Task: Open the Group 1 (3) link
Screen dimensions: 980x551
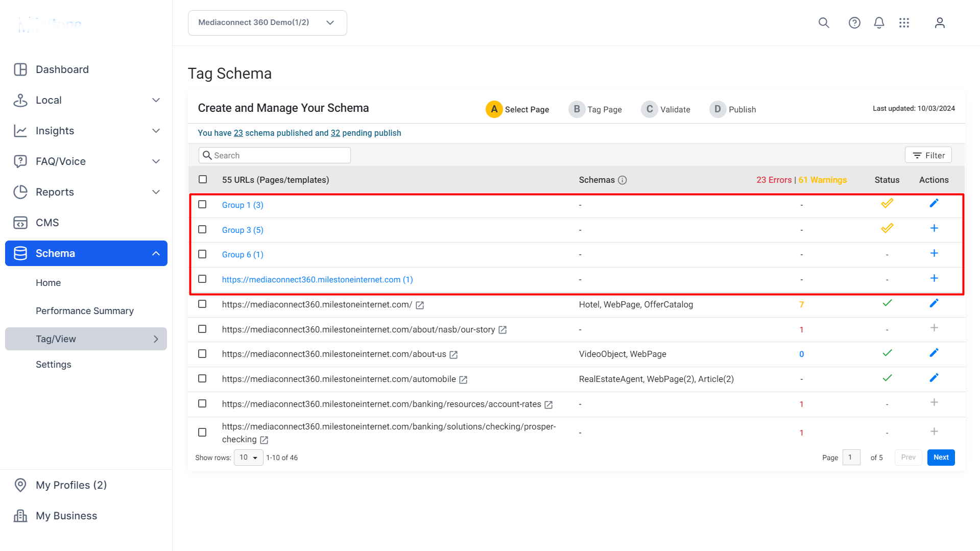Action: pos(243,205)
